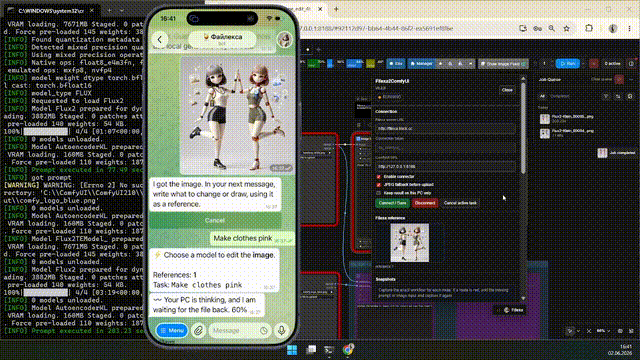
Task: Select the All tab in Job Queue
Action: 542,96
